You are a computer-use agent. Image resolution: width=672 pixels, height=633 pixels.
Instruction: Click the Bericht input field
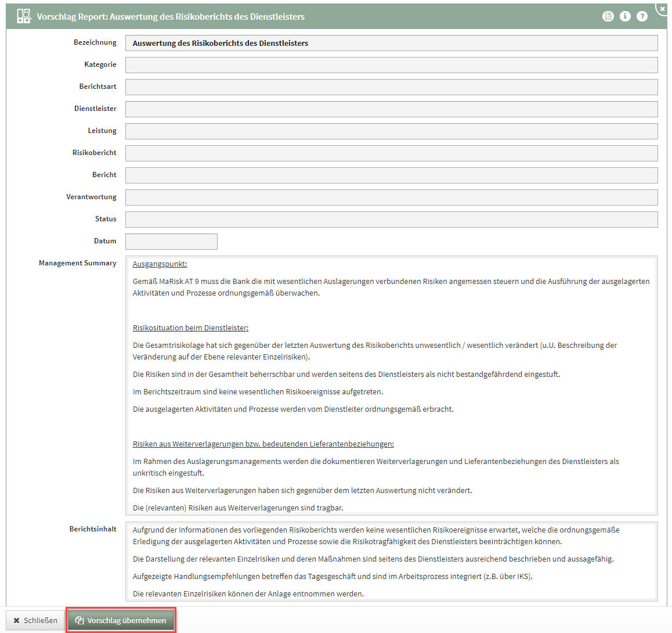coord(391,175)
